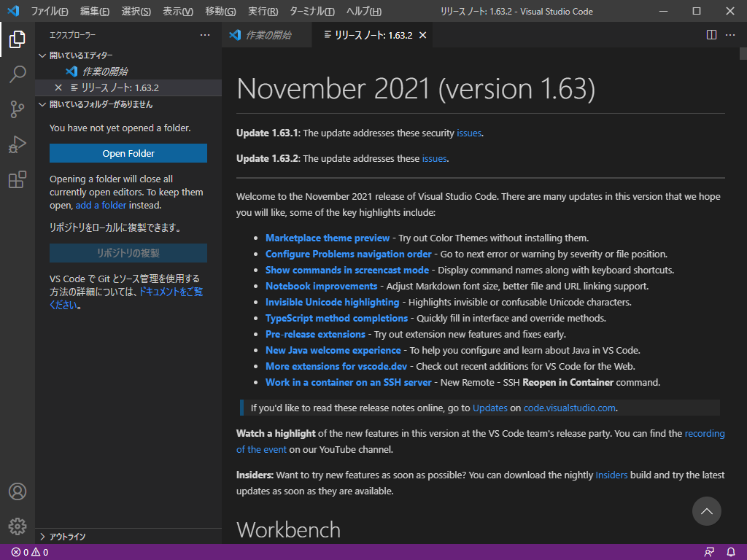The height and width of the screenshot is (560, 747).
Task: Click the feedback icon in status bar
Action: click(x=709, y=553)
